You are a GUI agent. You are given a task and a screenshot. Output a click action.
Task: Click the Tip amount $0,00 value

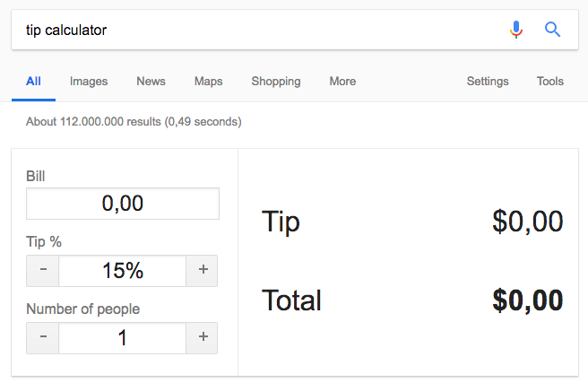coord(527,222)
